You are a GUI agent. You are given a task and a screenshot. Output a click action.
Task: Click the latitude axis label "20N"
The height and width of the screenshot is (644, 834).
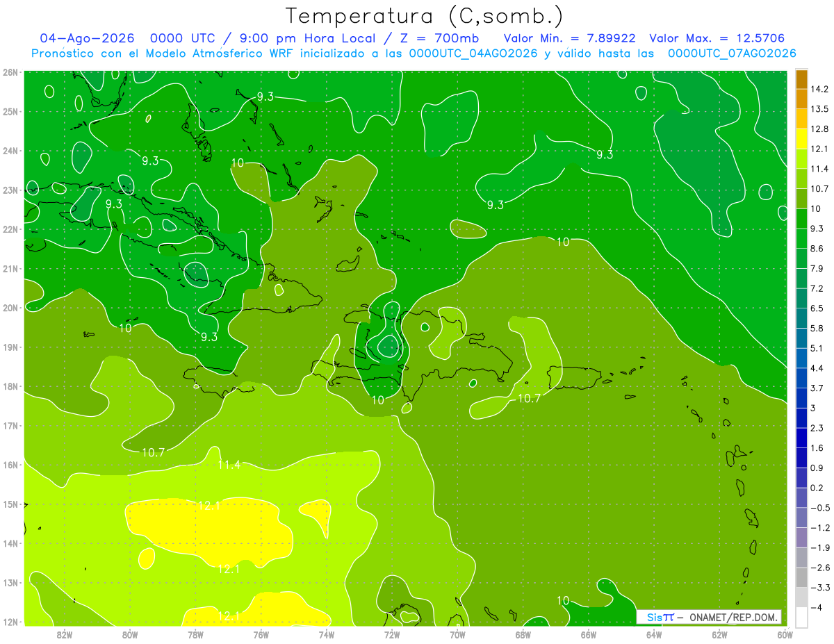click(10, 308)
